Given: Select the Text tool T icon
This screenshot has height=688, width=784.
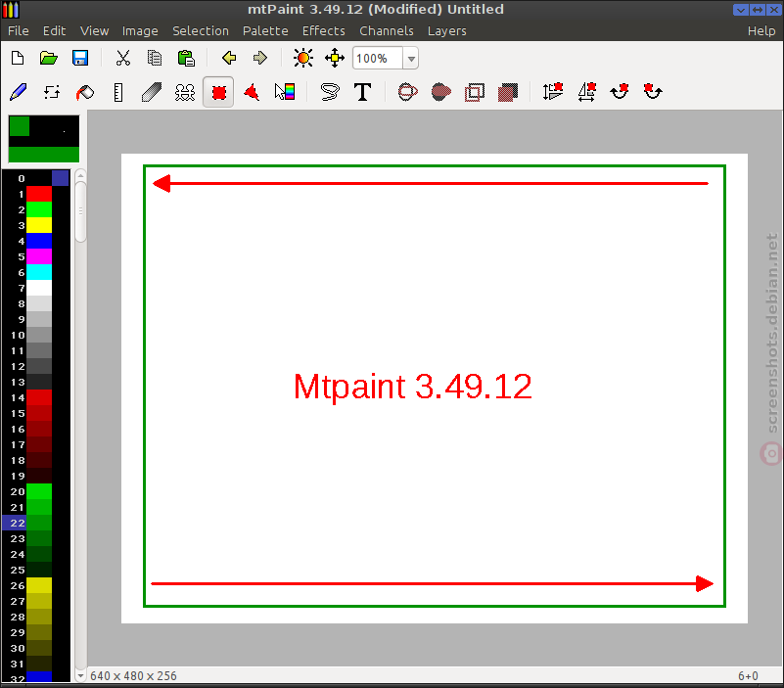Looking at the screenshot, I should click(362, 93).
